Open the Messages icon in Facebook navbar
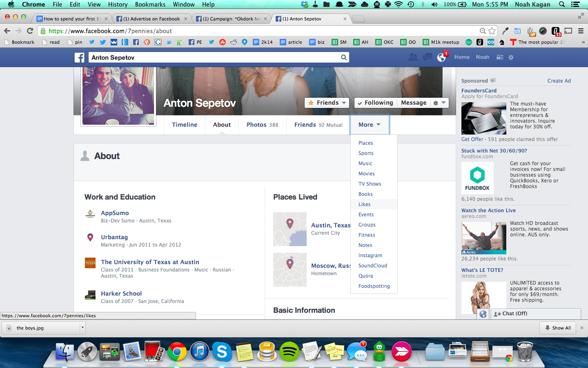The width and height of the screenshot is (588, 368). coord(427,57)
